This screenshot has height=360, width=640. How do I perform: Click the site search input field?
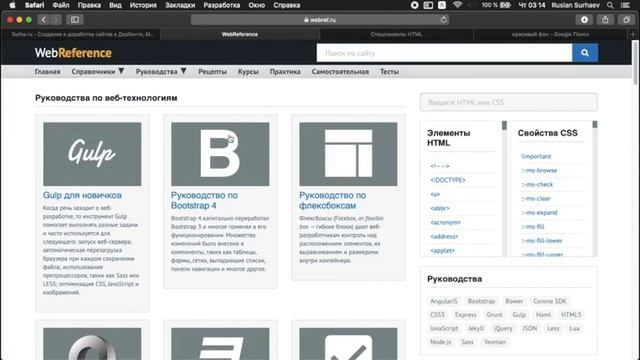444,53
